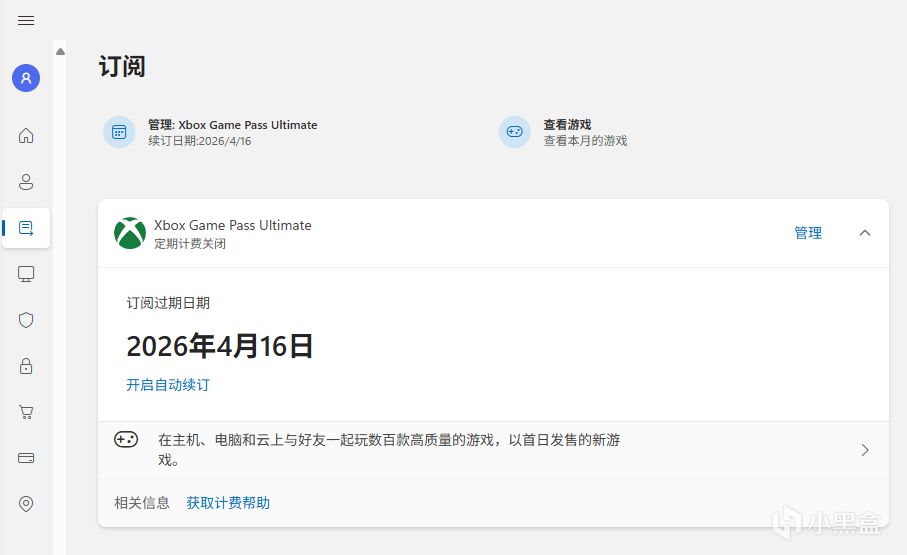Open Privacy padlock icon in sidebar
The height and width of the screenshot is (555, 907).
[26, 366]
